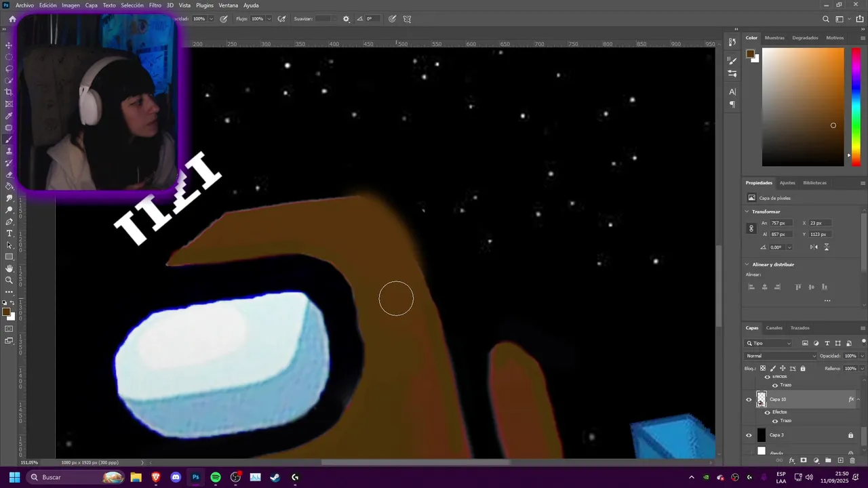Toggle the pixel layer filter
Image resolution: width=868 pixels, height=488 pixels.
tap(805, 344)
